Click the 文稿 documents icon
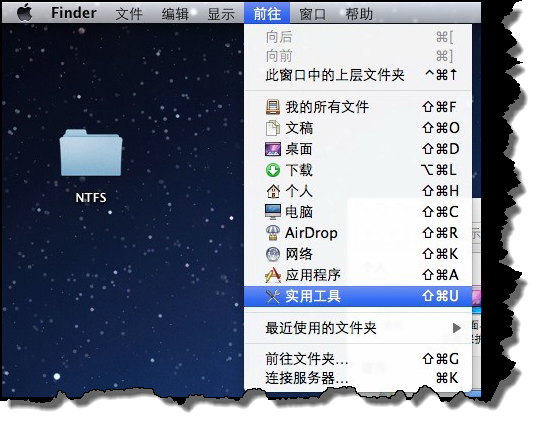The width and height of the screenshot is (545, 428). [273, 128]
